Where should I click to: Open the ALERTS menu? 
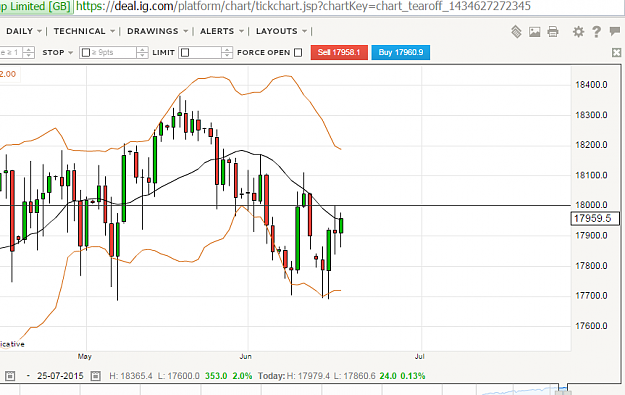[x=222, y=31]
